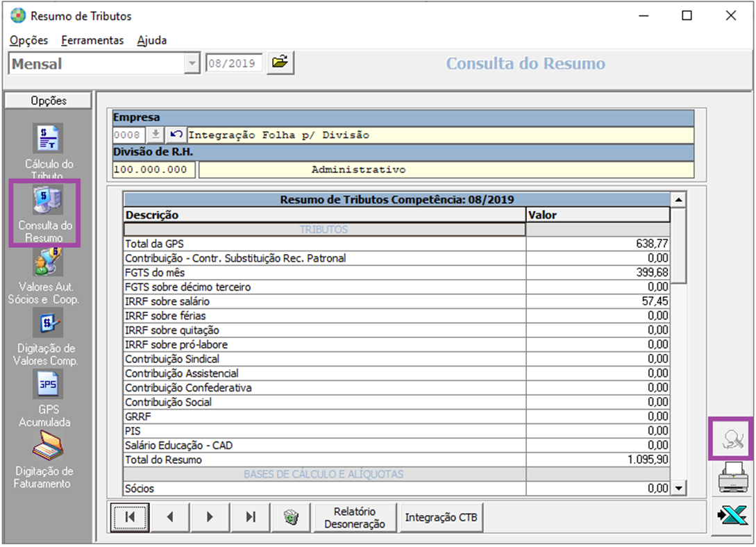The height and width of the screenshot is (547, 756).
Task: Select the FGTS do mês row
Action: tap(397, 273)
